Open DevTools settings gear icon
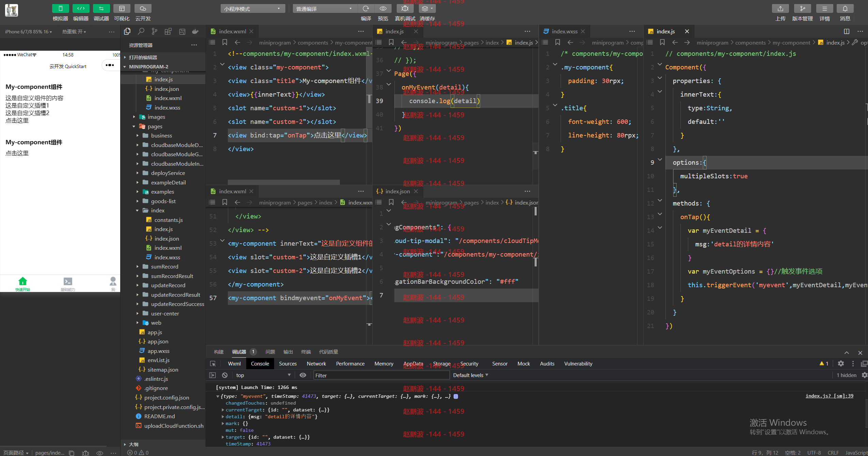Viewport: 868px width, 456px height. [x=841, y=364]
